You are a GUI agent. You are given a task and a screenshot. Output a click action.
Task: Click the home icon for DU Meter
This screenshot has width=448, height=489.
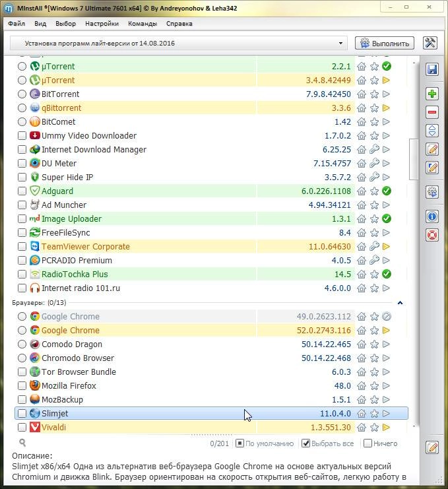click(362, 164)
